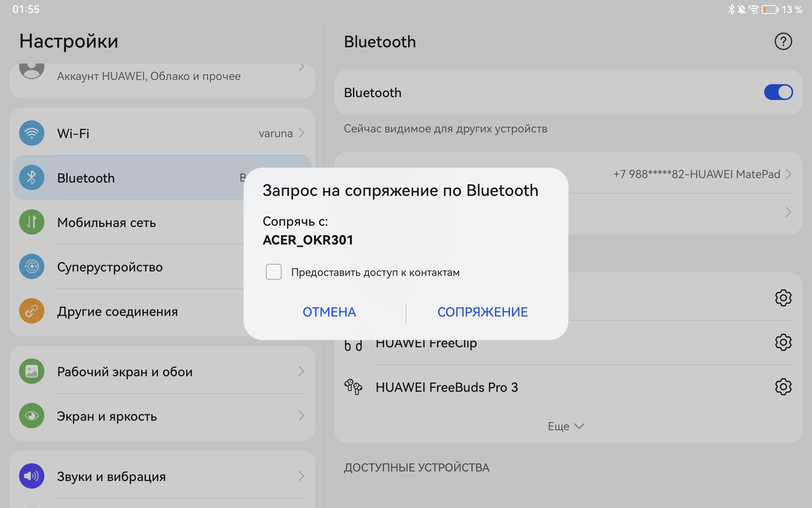Tap the Super Device icon
Viewport: 812px width, 508px height.
[x=31, y=266]
